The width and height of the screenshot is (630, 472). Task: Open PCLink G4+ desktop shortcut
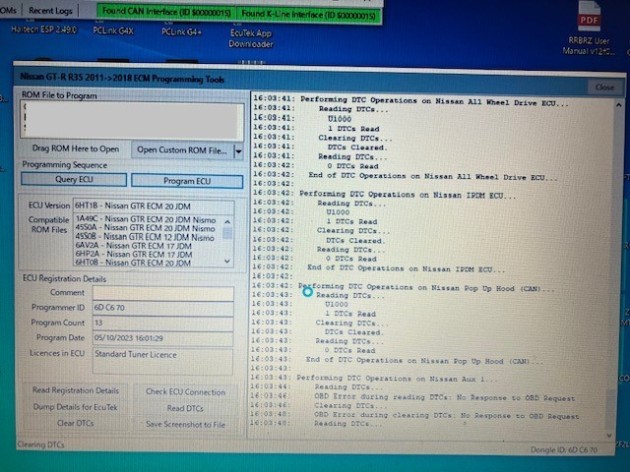pyautogui.click(x=181, y=32)
